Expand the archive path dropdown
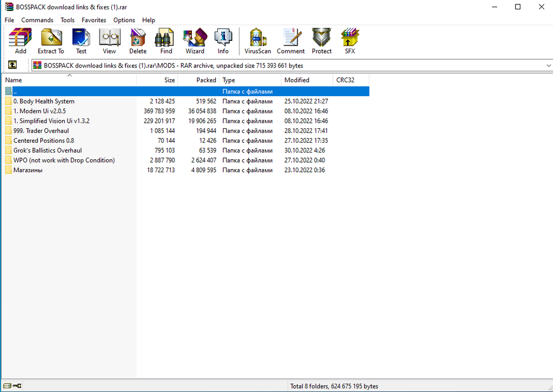553x392 pixels. click(548, 65)
